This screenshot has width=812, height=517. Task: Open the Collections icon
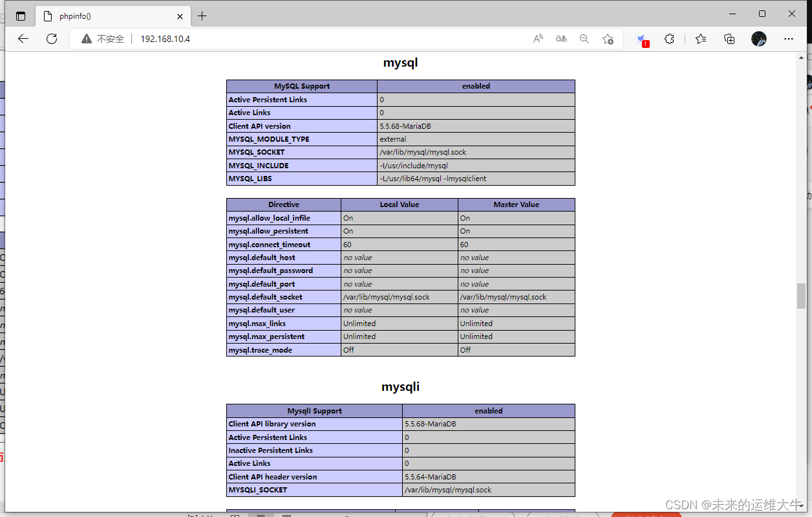[729, 39]
